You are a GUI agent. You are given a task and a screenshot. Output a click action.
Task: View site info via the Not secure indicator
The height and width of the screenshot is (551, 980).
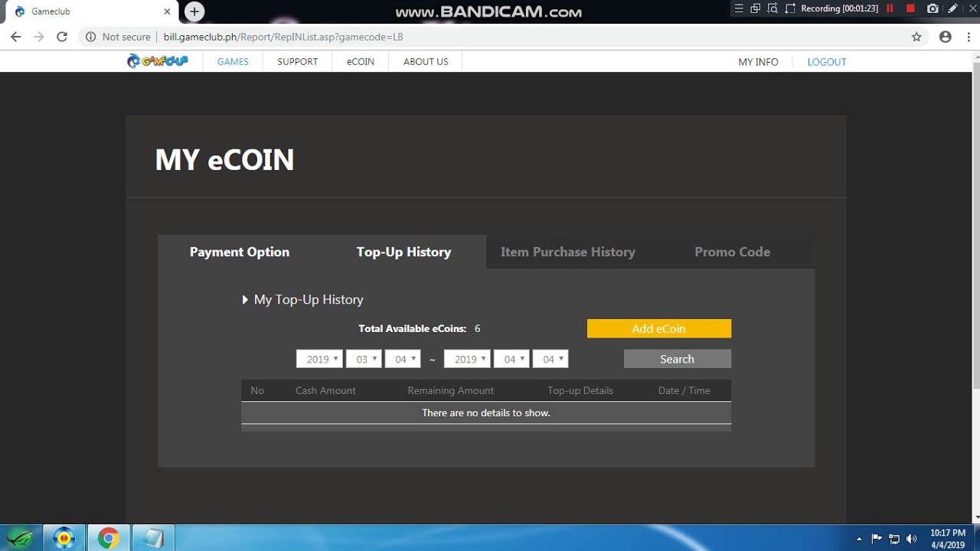(x=119, y=36)
